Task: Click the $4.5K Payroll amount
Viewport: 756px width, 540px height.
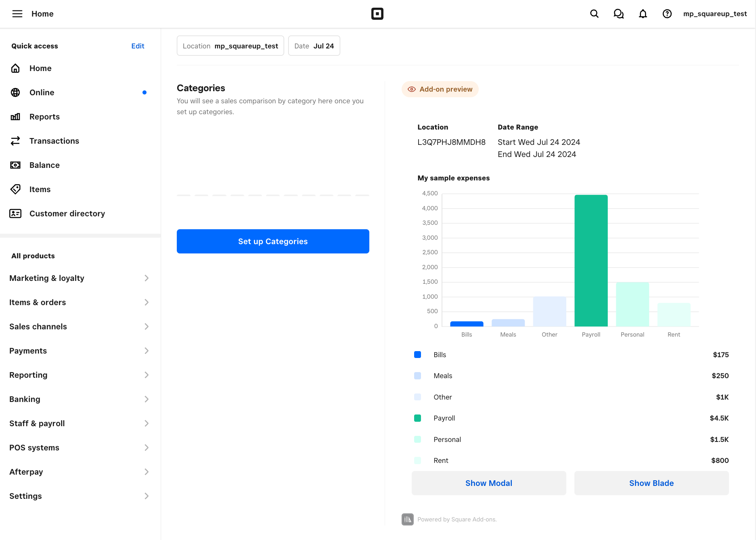Action: tap(719, 418)
